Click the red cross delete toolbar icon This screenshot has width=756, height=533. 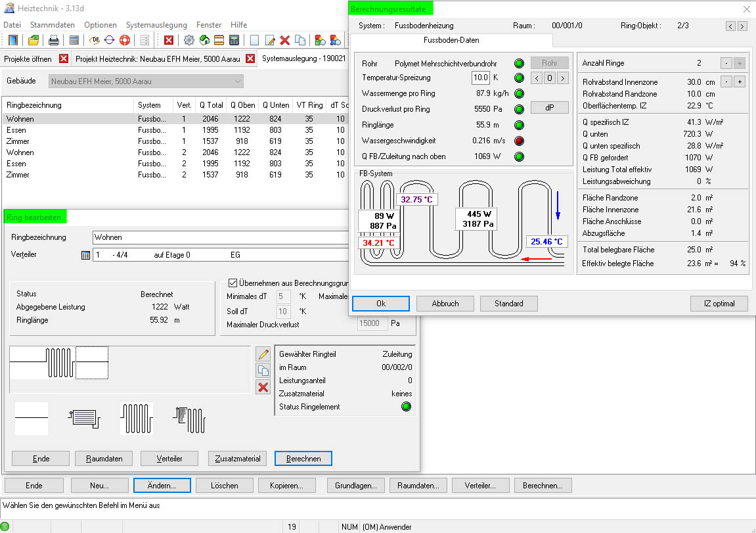(285, 40)
